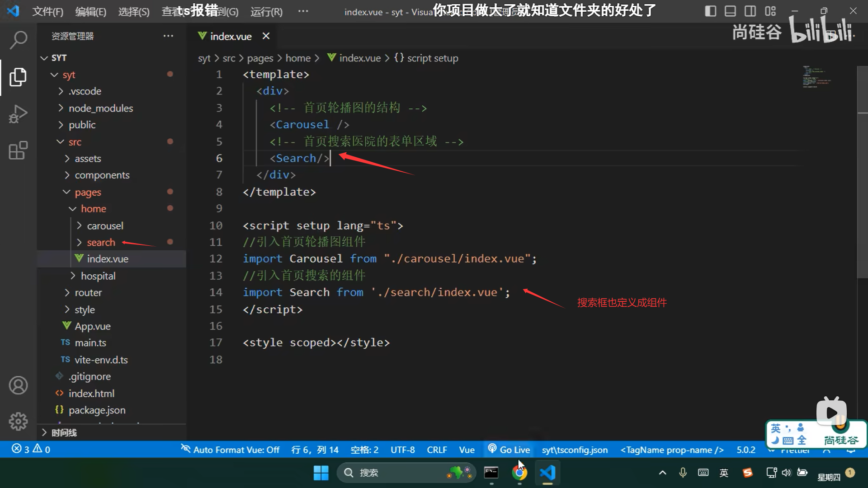Open the Extensions view

point(18,150)
